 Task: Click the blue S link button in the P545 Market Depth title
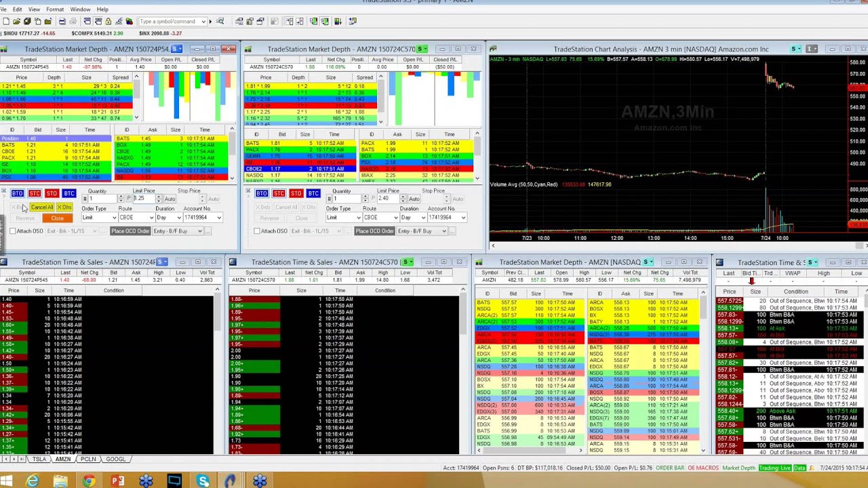tap(177, 49)
